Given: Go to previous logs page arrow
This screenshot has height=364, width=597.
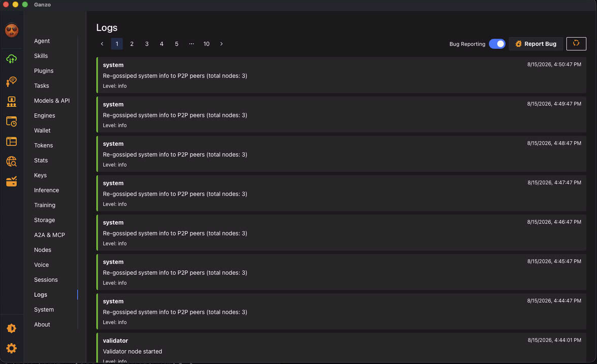Looking at the screenshot, I should 102,44.
